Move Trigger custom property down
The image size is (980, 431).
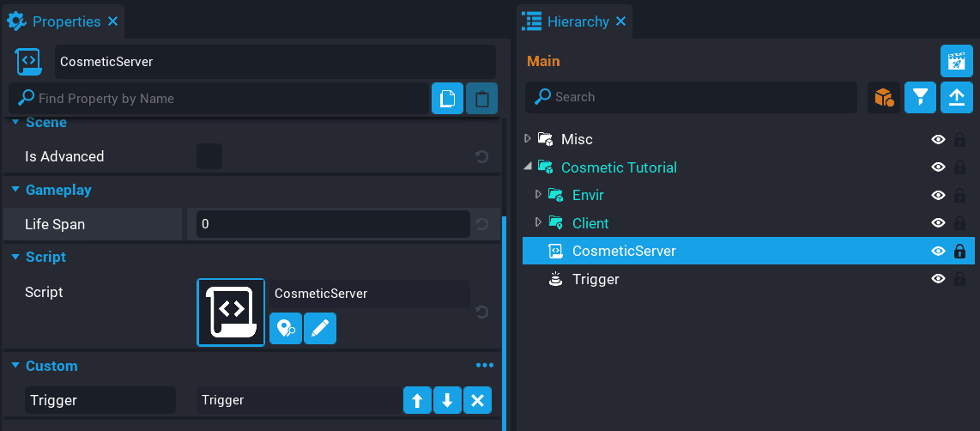[447, 400]
